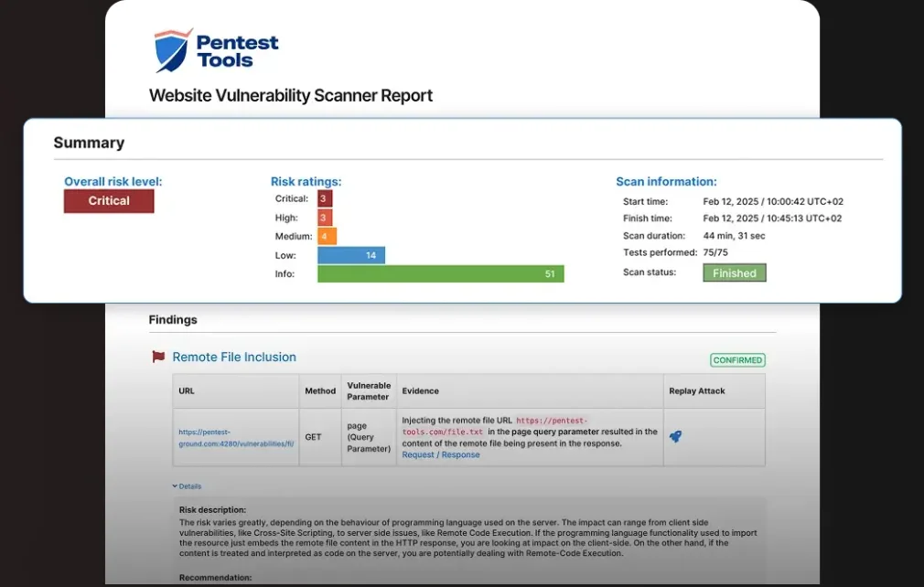Click the CONFIRMED badge on the finding
Image resolution: width=924 pixels, height=587 pixels.
[x=737, y=359]
